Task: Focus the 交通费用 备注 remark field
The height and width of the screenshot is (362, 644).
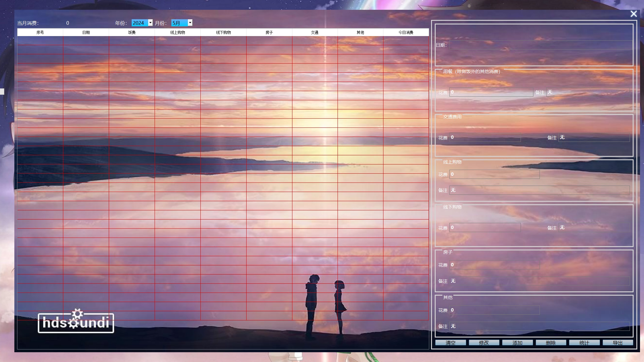Action: pos(594,137)
